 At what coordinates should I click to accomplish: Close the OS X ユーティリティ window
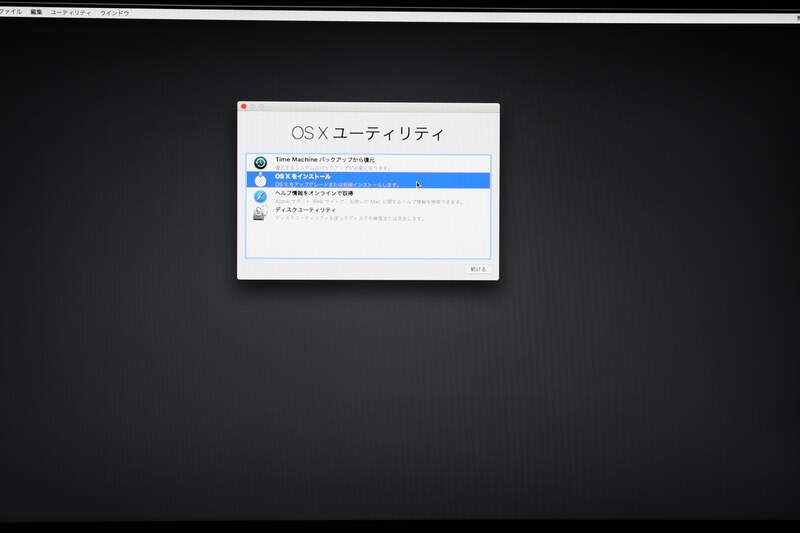click(x=244, y=106)
